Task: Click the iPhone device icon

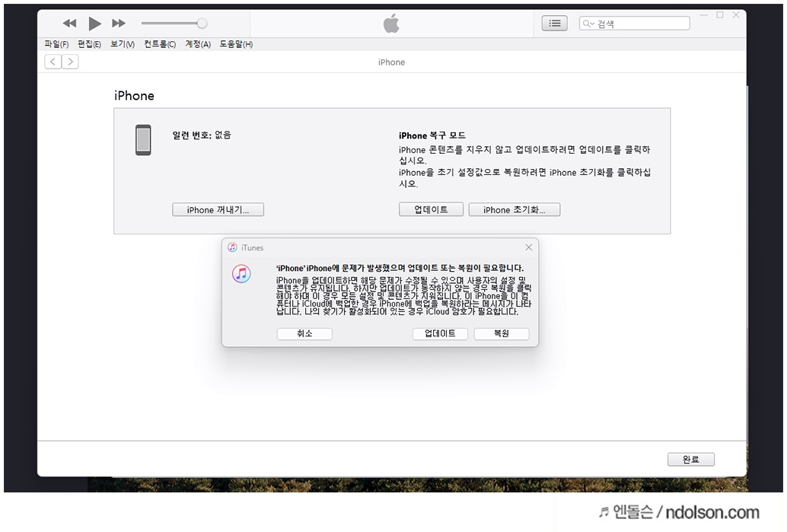Action: pyautogui.click(x=143, y=140)
